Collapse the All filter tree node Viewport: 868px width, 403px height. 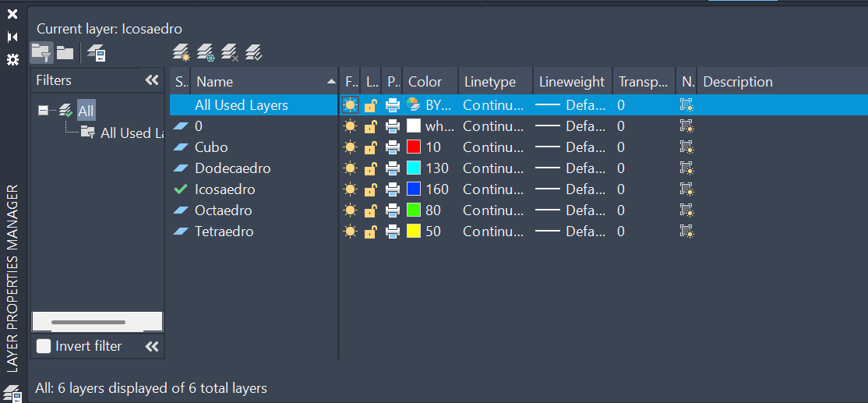(43, 111)
